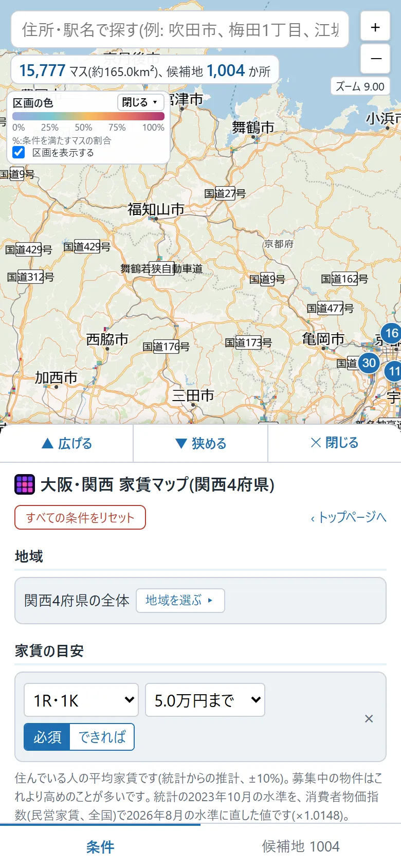Open map cluster marker 16
Image resolution: width=401 pixels, height=868 pixels.
point(392,333)
